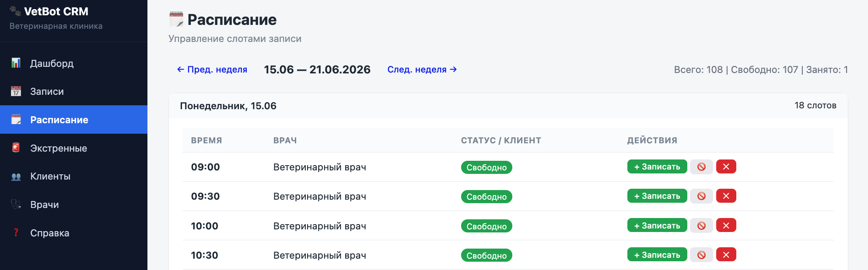
Task: Click the Справка question mark icon
Action: pyautogui.click(x=16, y=232)
